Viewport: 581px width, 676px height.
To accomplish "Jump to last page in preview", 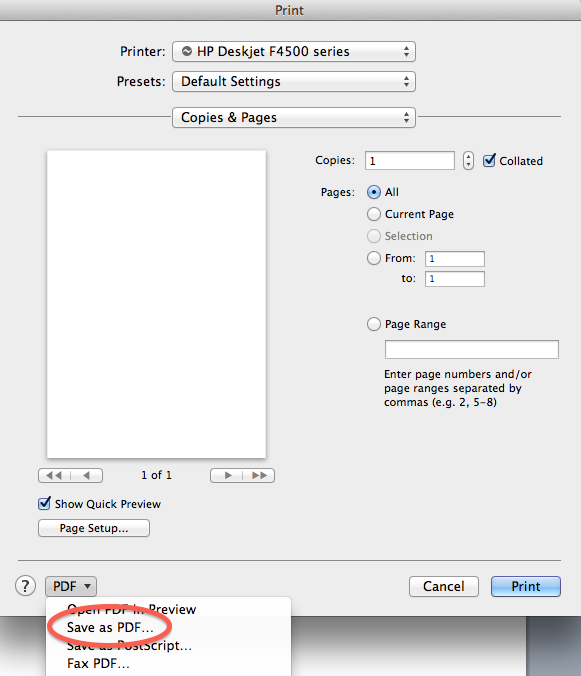I will [259, 476].
